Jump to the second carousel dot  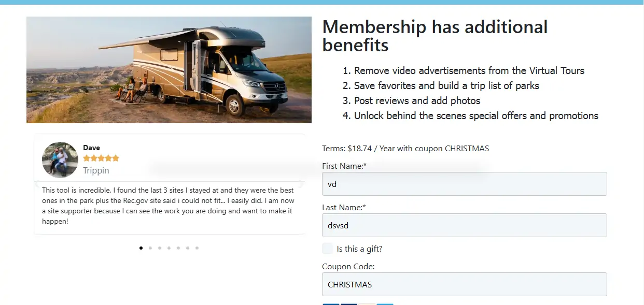pos(150,248)
